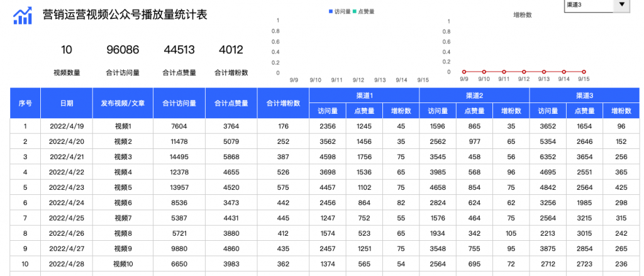Select date cell 2022/4/19

click(x=67, y=126)
